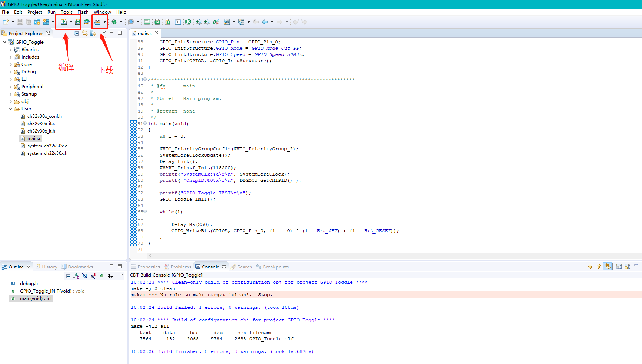
Task: Expand the Peripheral folder
Action: pyautogui.click(x=10, y=87)
